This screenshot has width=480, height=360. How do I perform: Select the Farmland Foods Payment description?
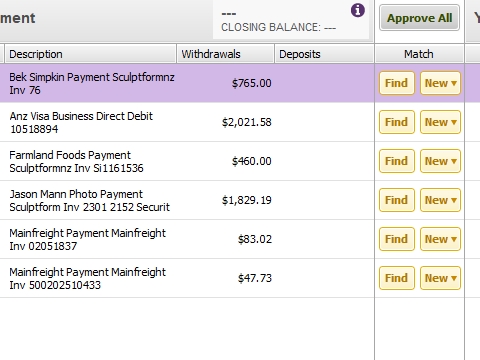76,161
